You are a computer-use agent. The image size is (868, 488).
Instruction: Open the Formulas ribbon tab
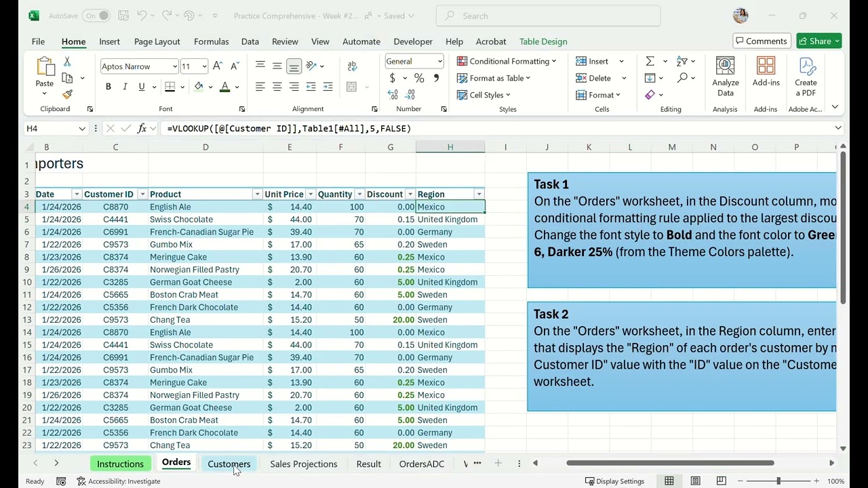pos(212,41)
